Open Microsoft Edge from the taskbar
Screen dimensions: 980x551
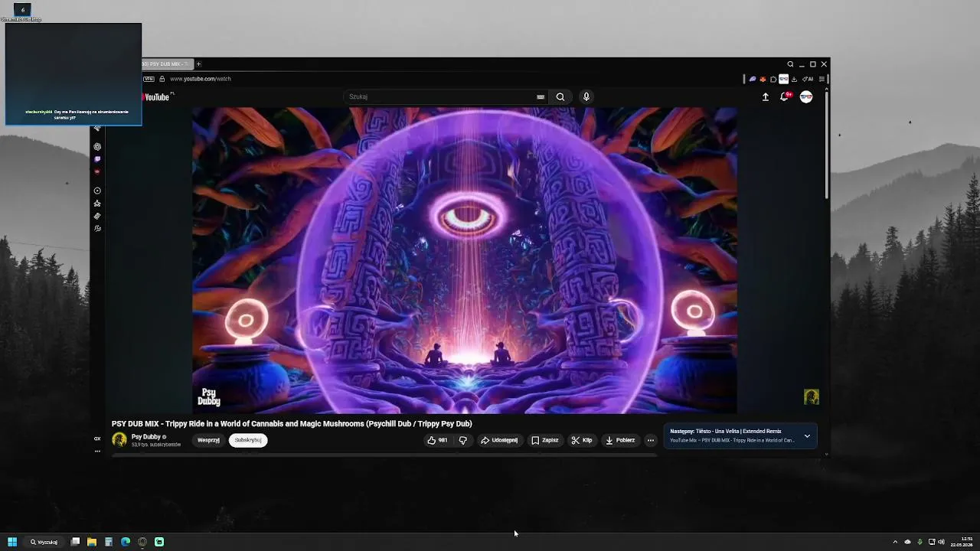(126, 542)
